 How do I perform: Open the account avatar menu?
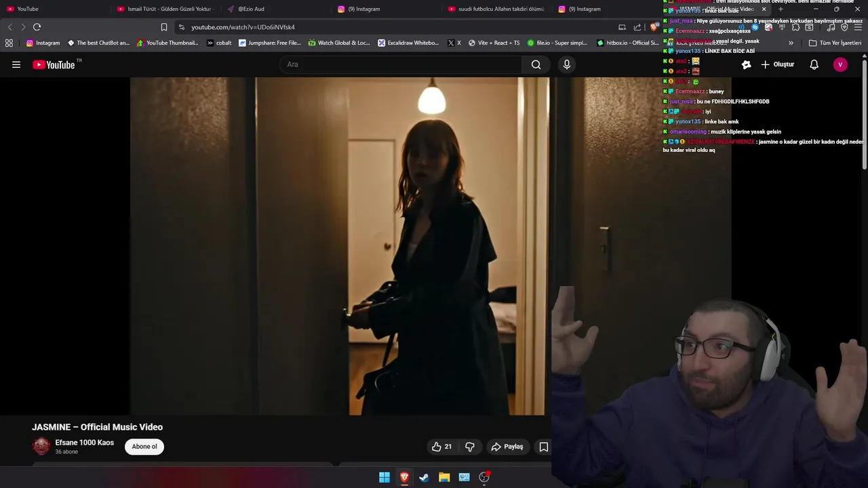840,64
